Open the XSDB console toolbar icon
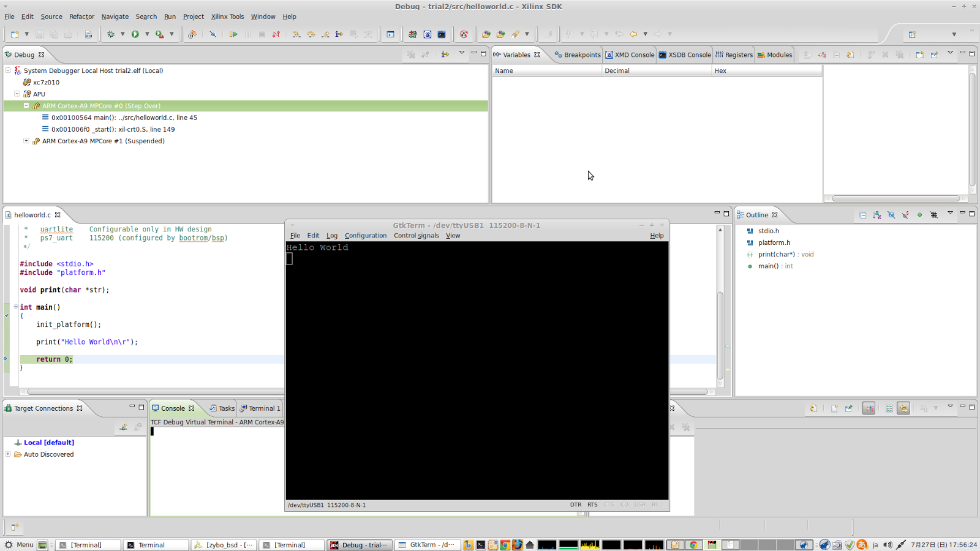Image resolution: width=980 pixels, height=551 pixels. (x=442, y=34)
